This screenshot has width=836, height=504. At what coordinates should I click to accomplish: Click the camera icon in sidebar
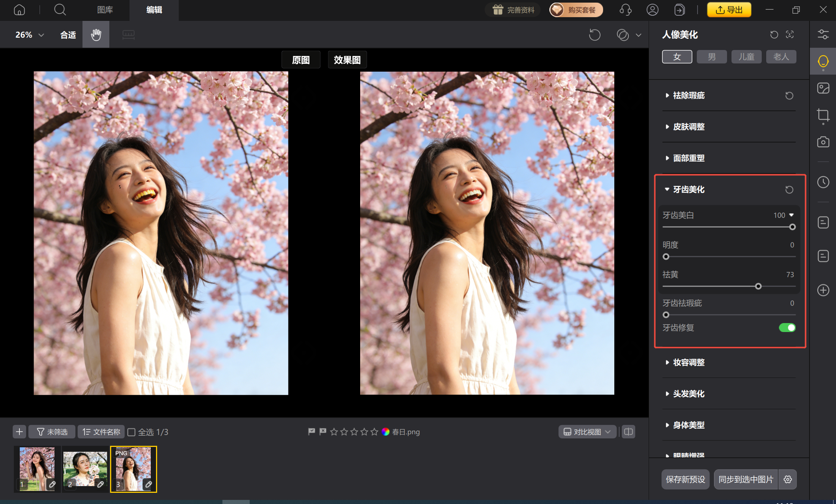[x=823, y=142]
